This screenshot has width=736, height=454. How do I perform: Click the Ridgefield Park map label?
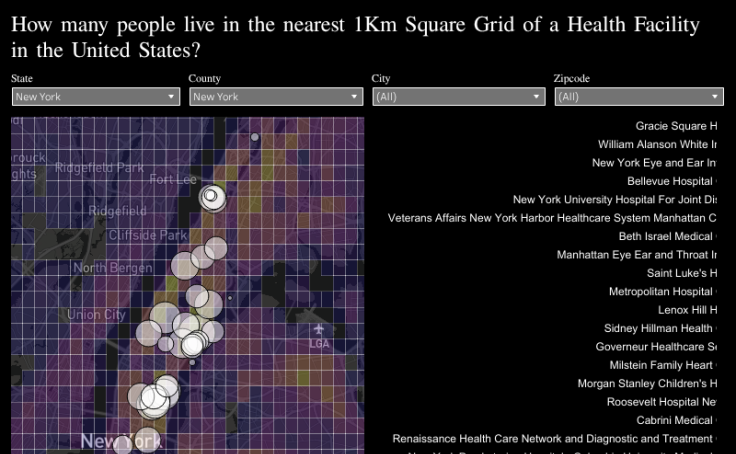(x=99, y=167)
